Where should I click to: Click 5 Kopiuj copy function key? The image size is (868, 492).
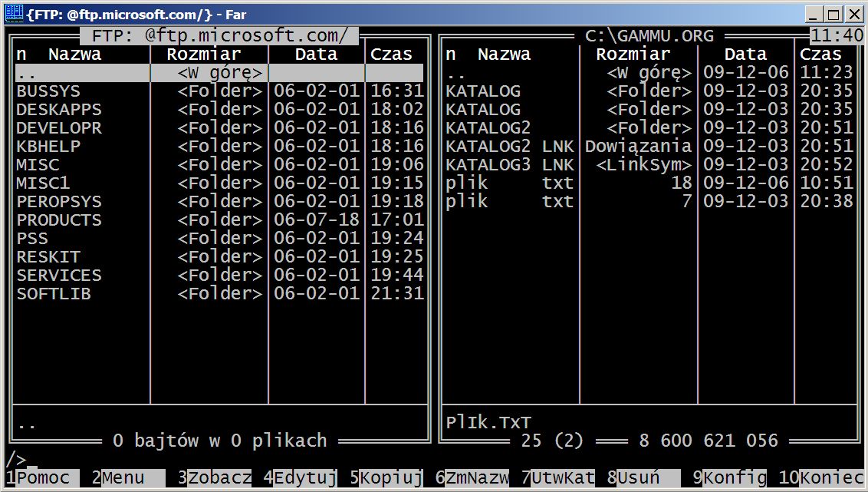386,477
